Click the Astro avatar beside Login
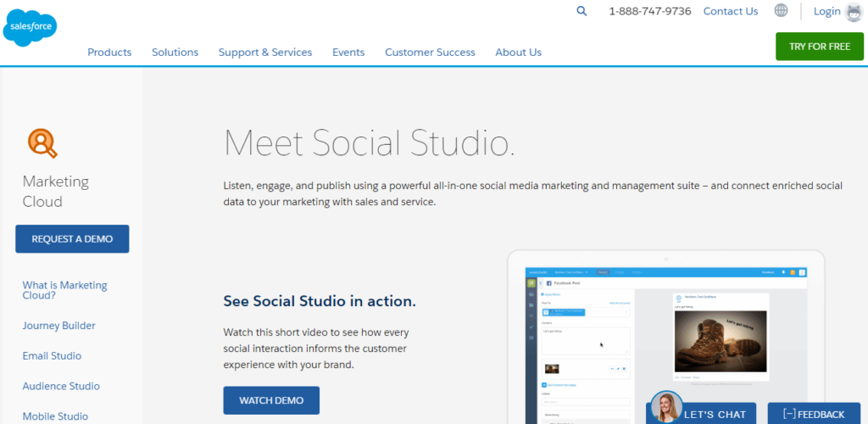 [x=854, y=12]
